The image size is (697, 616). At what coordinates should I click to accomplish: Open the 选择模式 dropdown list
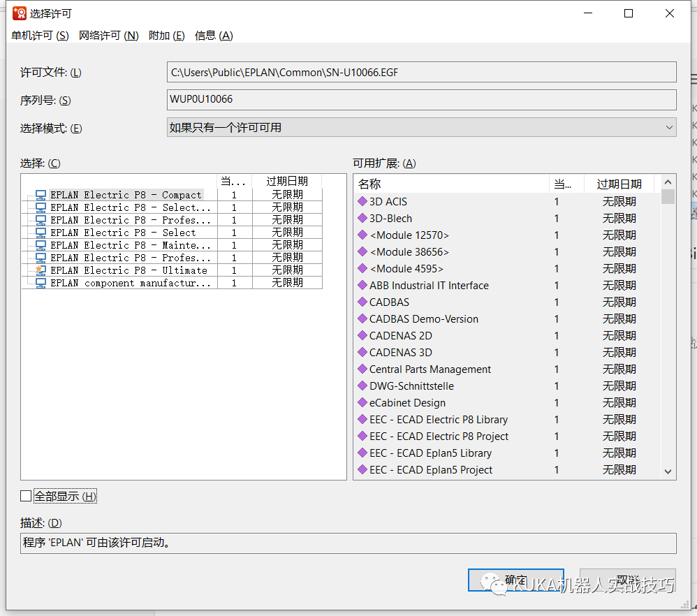click(x=421, y=128)
